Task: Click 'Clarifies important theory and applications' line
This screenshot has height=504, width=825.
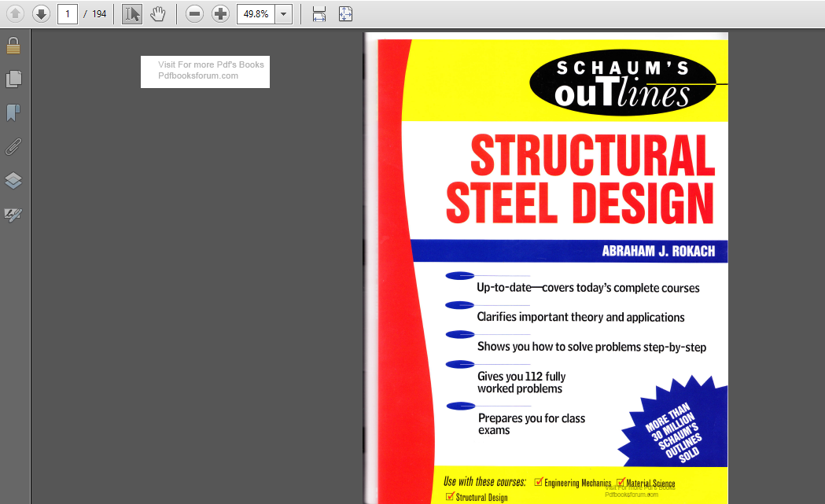Action: 580,317
